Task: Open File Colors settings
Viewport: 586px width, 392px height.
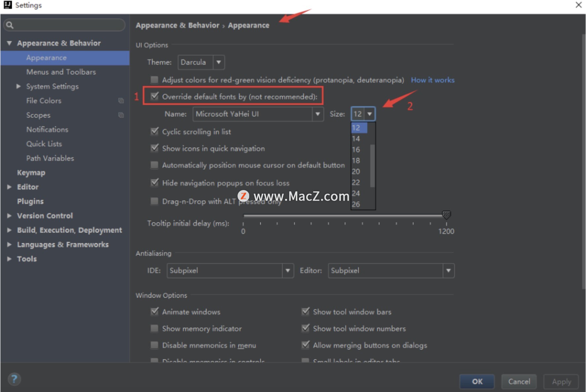Action: click(x=44, y=101)
